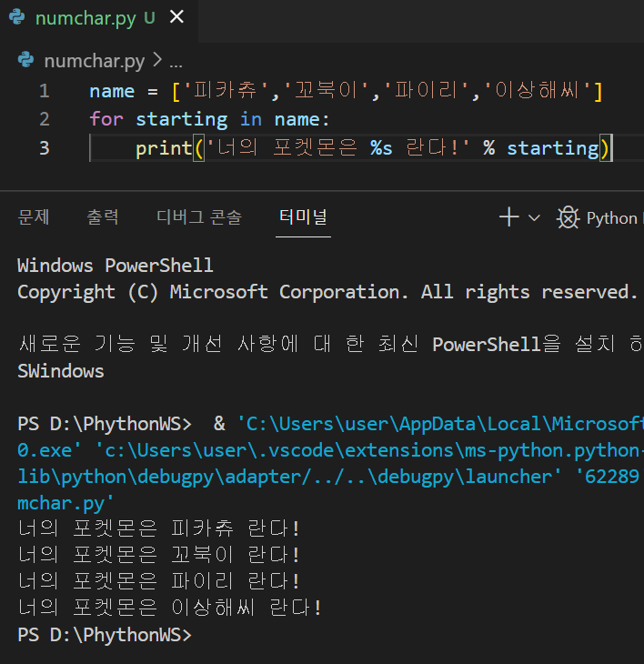Click line number 3 in the gutter
This screenshot has height=664, width=644.
(x=45, y=148)
